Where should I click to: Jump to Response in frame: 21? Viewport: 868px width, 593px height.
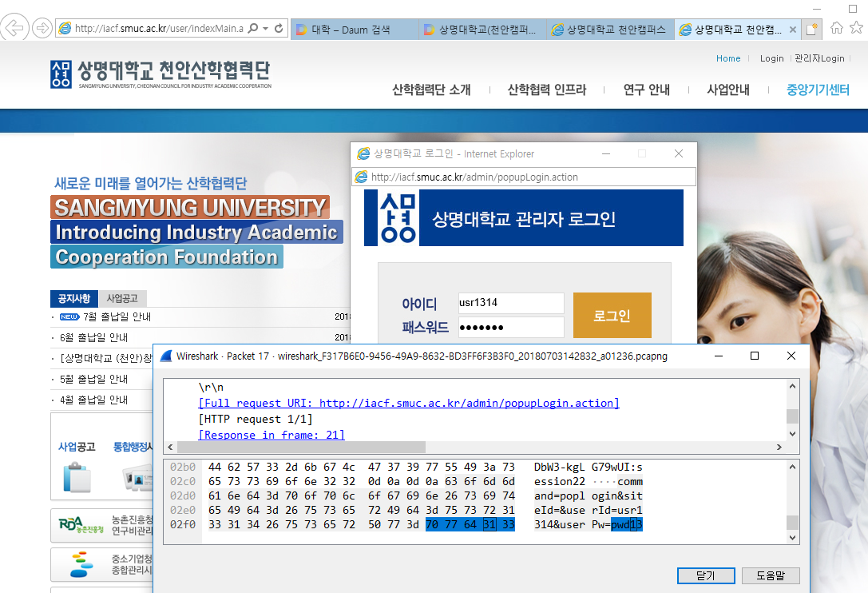(271, 435)
